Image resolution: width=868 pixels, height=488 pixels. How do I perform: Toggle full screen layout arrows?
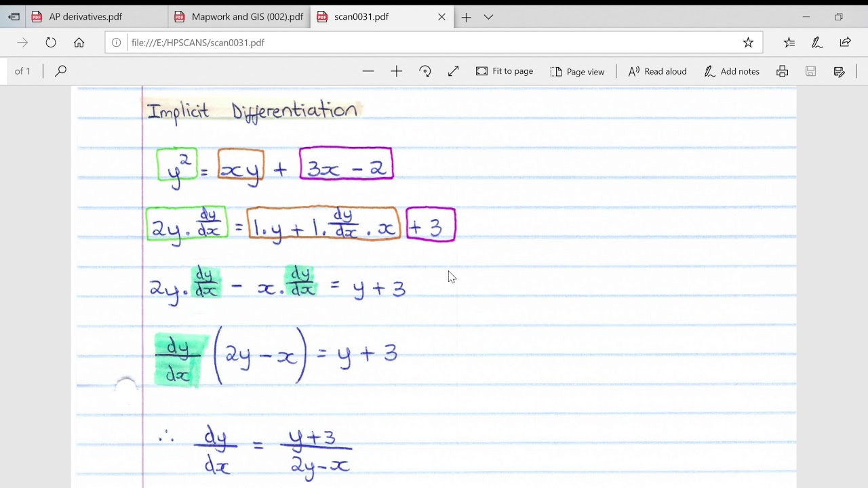pos(454,71)
